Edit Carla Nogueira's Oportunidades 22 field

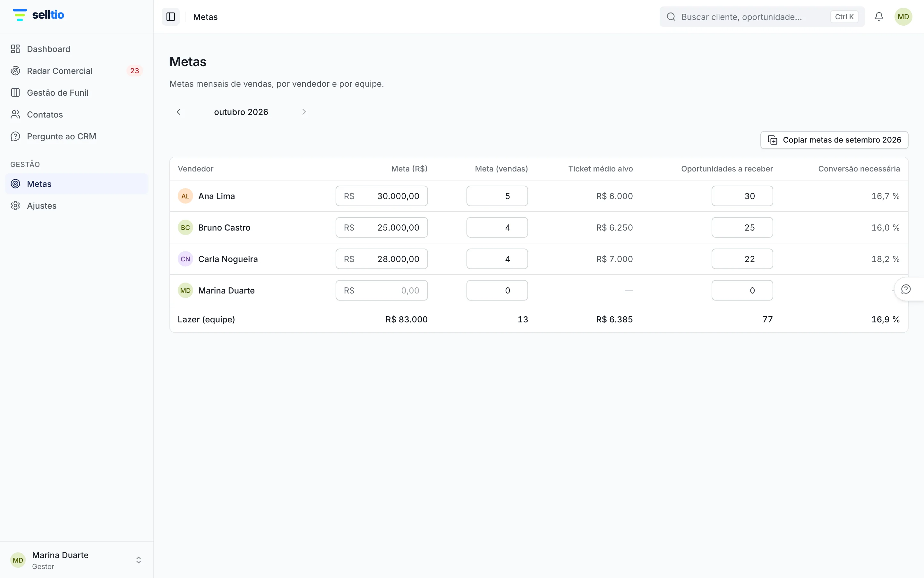[x=742, y=259]
